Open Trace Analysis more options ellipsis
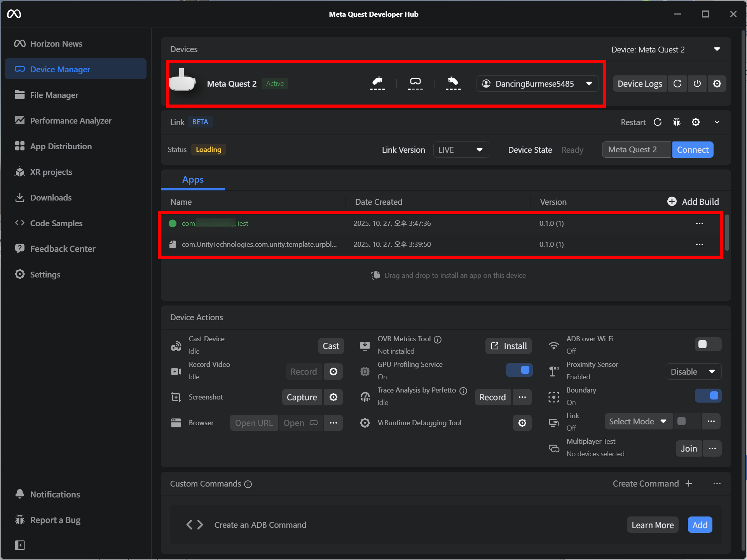This screenshot has width=747, height=560. pos(522,397)
